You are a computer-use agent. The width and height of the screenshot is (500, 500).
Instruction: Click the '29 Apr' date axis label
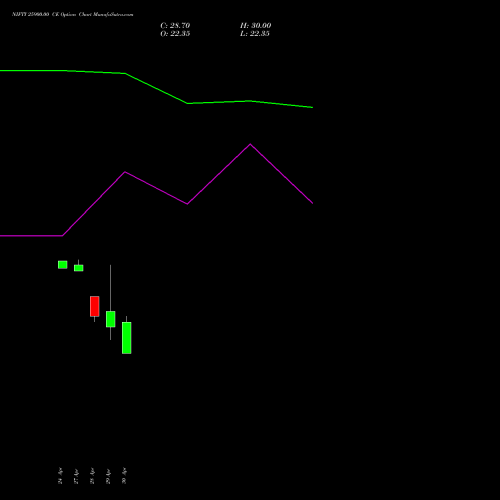(108, 475)
